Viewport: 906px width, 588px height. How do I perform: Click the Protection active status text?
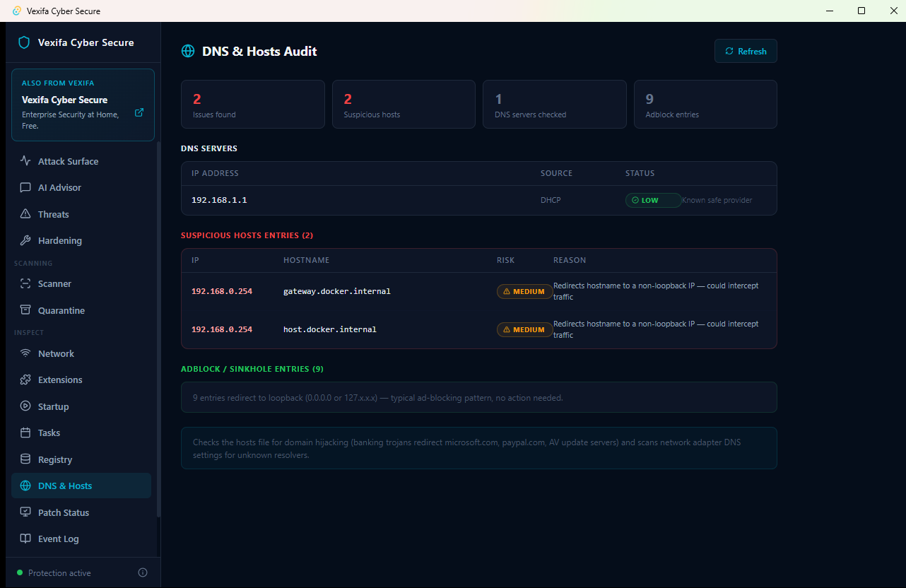click(x=59, y=573)
